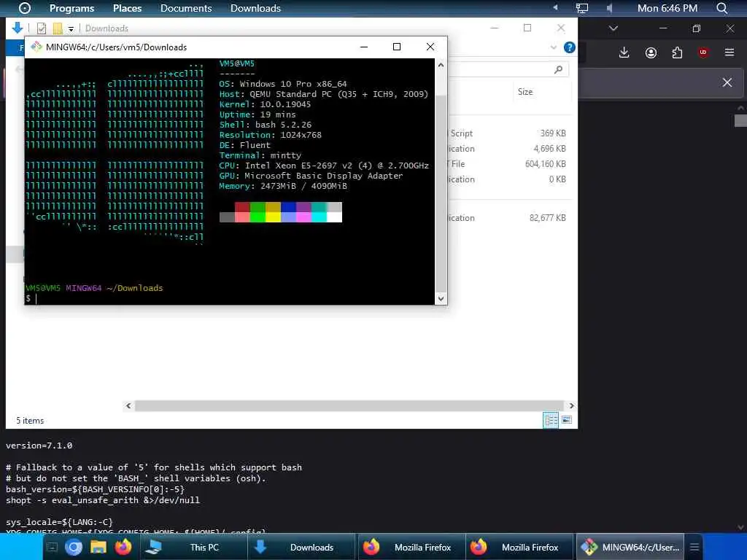The width and height of the screenshot is (747, 560).
Task: Open the Customize Quick Access Toolbar dropdown
Action: 71,29
